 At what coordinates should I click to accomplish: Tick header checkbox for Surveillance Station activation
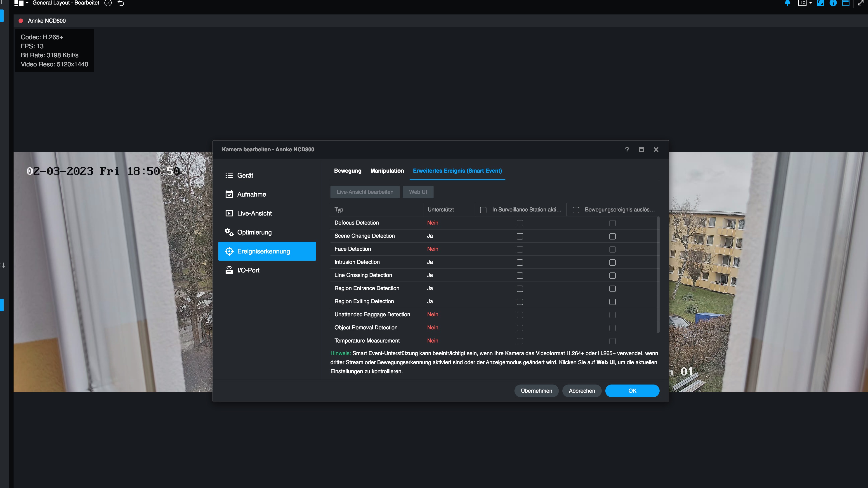tap(483, 210)
